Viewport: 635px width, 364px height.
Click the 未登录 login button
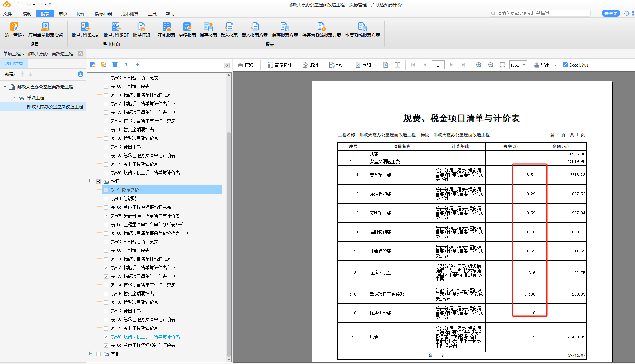pyautogui.click(x=611, y=13)
